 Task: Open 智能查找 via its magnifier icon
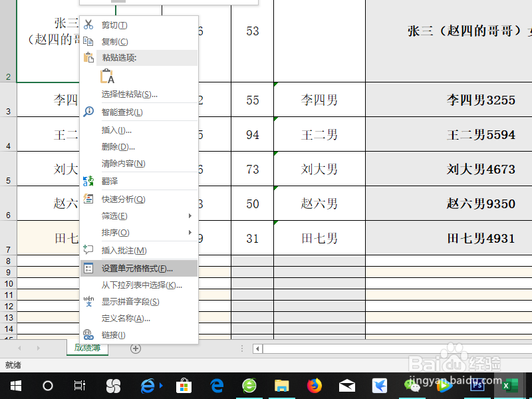pyautogui.click(x=88, y=112)
